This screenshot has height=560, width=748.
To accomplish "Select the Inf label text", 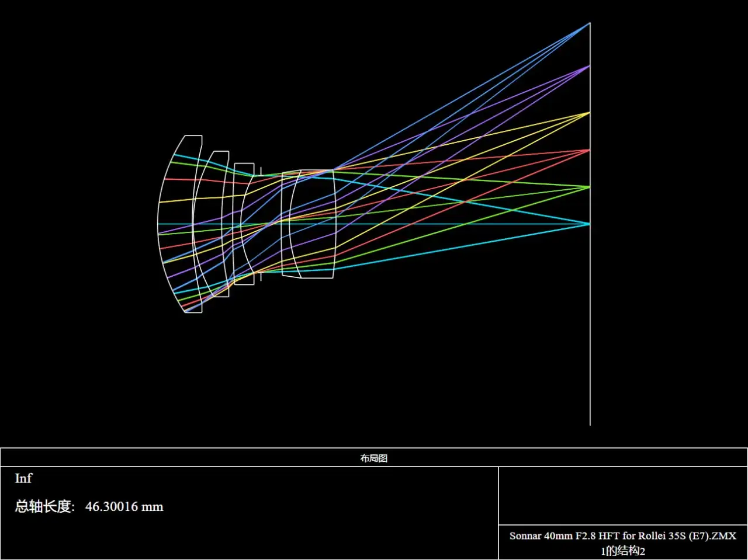I will 23,478.
